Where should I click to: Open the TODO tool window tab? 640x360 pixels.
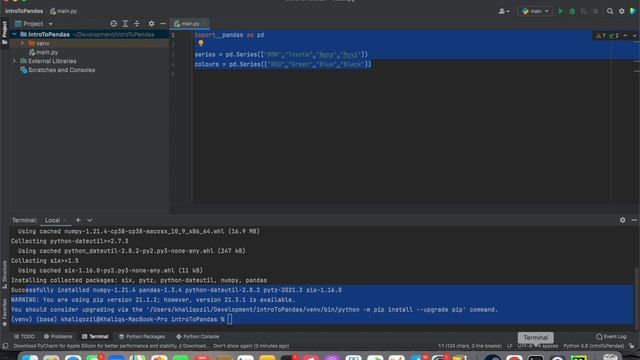[x=24, y=337]
